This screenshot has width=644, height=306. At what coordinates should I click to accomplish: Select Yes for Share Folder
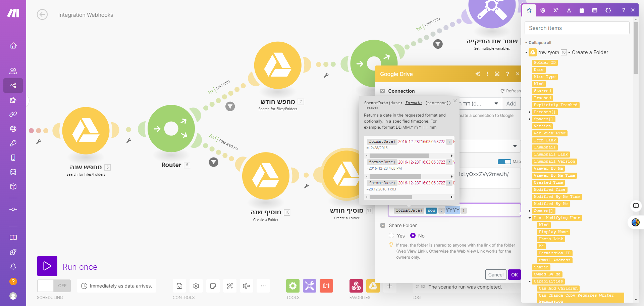coord(391,235)
